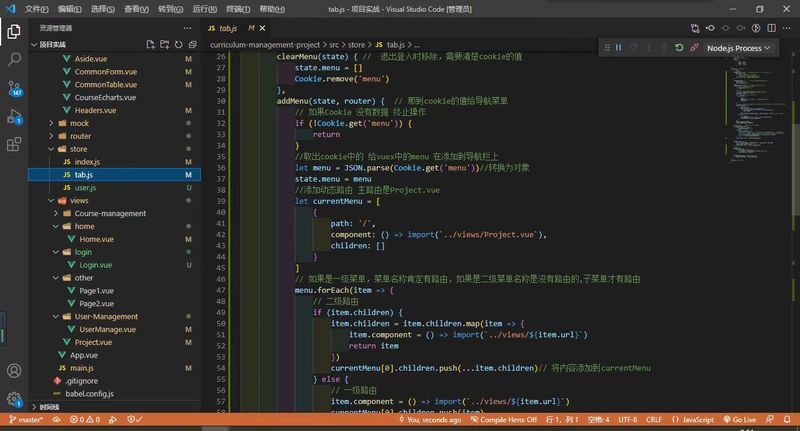The width and height of the screenshot is (800, 431).
Task: Open the Accounts menu icon
Action: pos(14,370)
